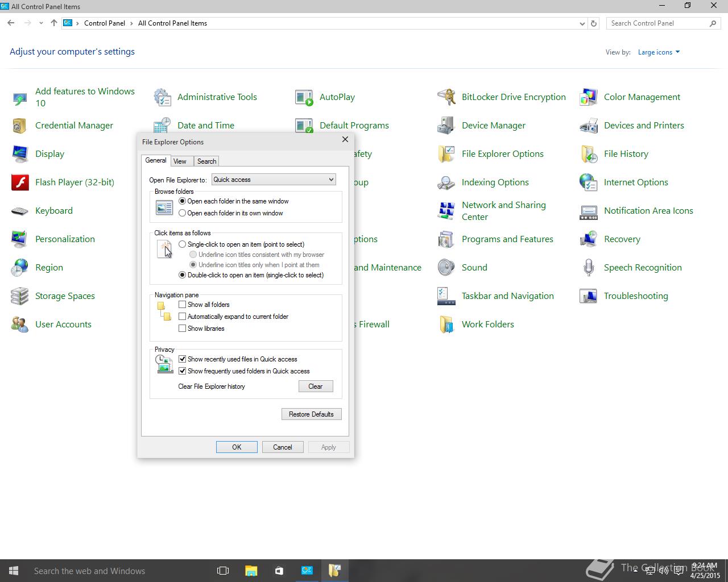Open the Sound icon
Screen dimensions: 728x582
[x=446, y=268]
